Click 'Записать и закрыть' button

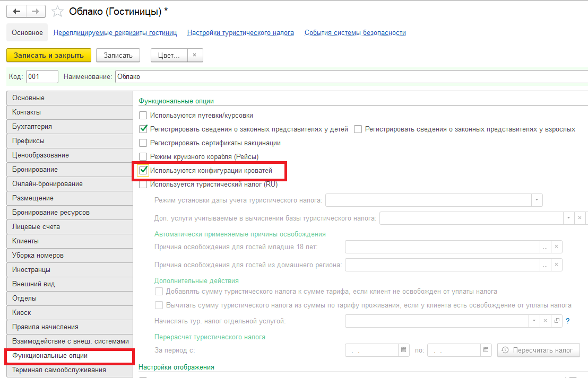pos(49,55)
